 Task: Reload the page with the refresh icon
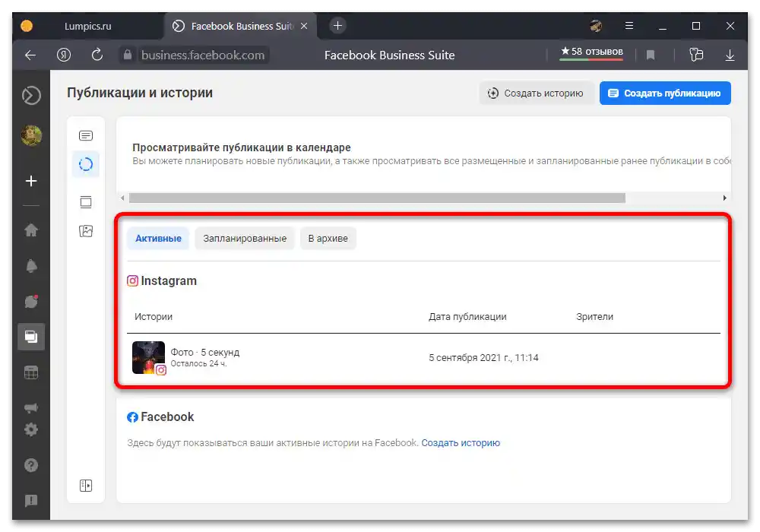click(97, 55)
